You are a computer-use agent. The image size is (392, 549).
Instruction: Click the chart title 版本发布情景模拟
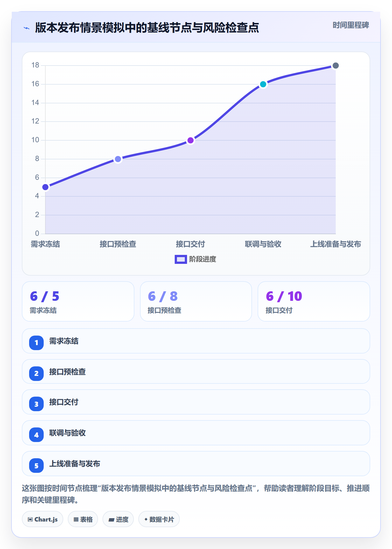(147, 28)
